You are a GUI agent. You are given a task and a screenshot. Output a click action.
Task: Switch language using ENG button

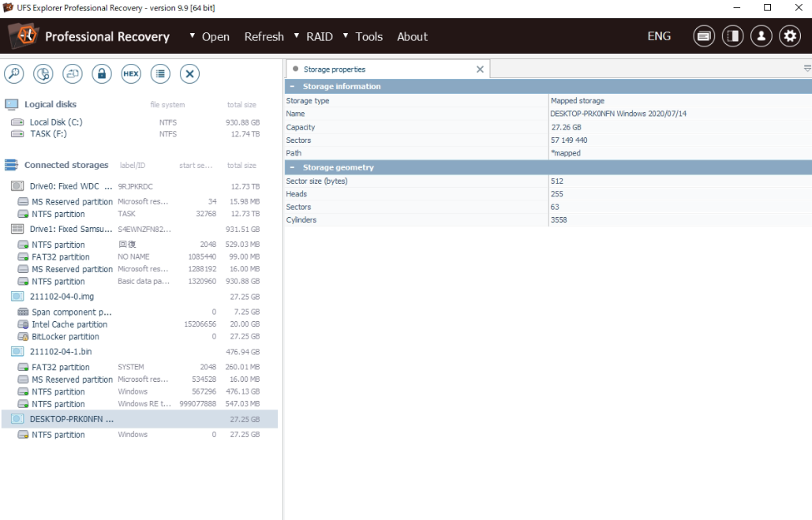(x=659, y=36)
